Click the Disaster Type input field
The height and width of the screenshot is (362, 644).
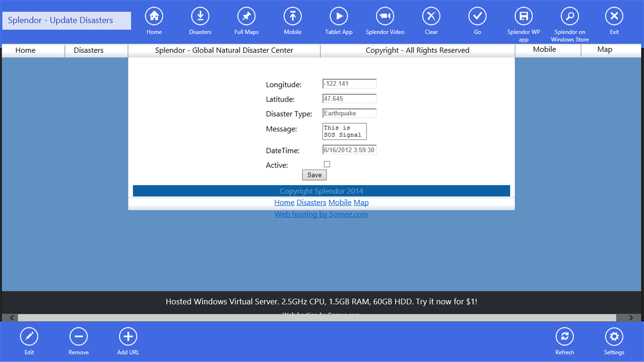[x=349, y=113]
